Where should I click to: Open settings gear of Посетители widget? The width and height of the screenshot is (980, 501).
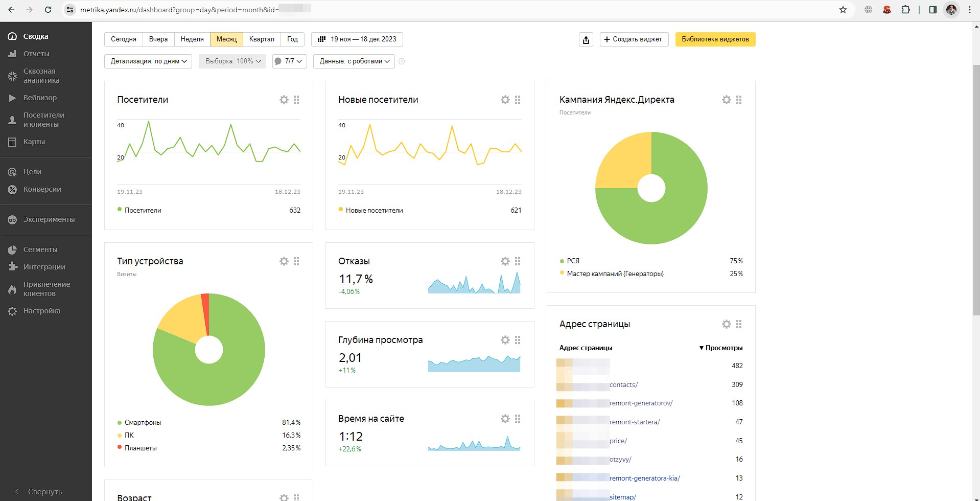(x=284, y=100)
